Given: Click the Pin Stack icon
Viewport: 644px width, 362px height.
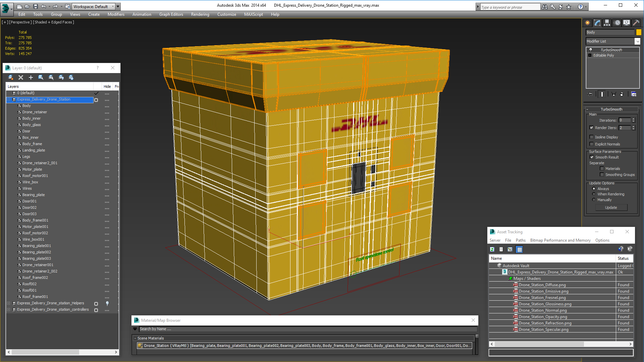Looking at the screenshot, I should coord(590,94).
